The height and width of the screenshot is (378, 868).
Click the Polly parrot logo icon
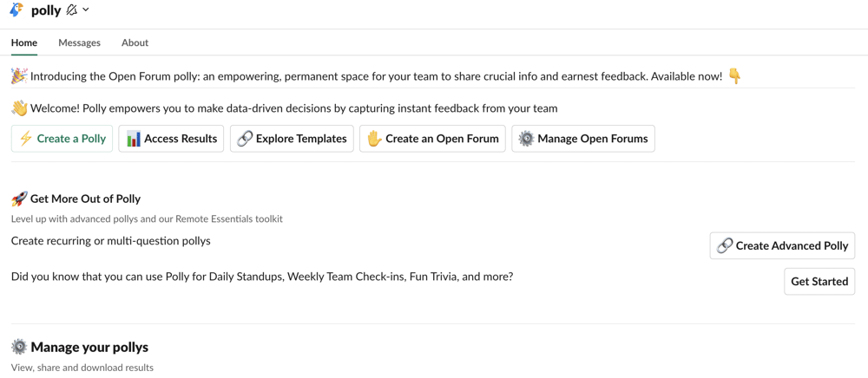coord(17,10)
